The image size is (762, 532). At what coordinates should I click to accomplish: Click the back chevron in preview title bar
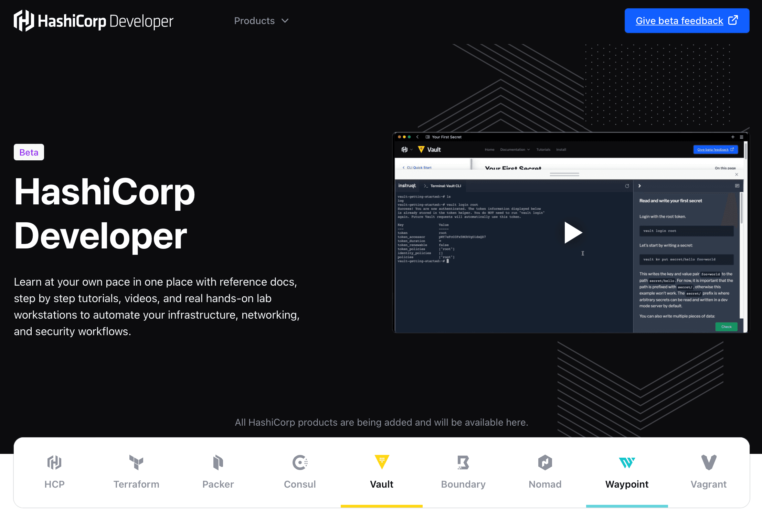click(x=417, y=137)
